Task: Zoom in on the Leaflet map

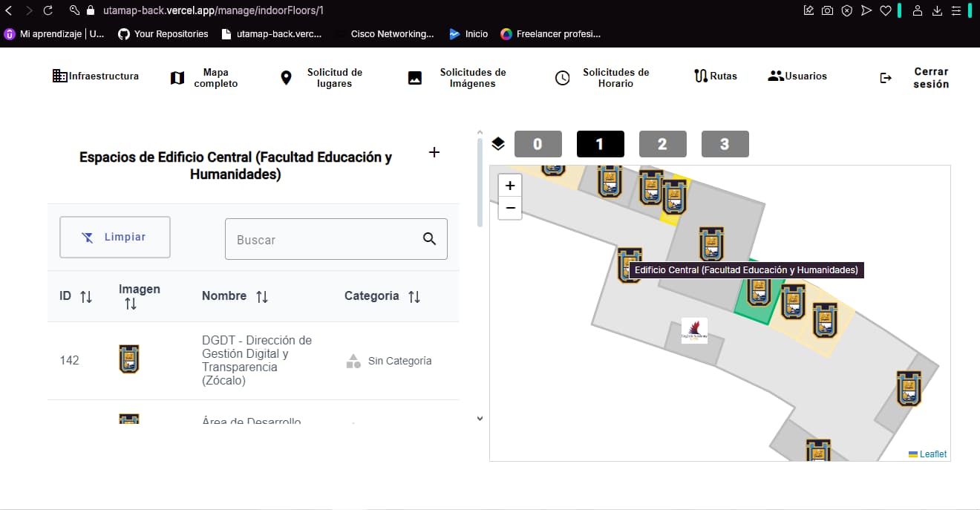Action: click(510, 186)
